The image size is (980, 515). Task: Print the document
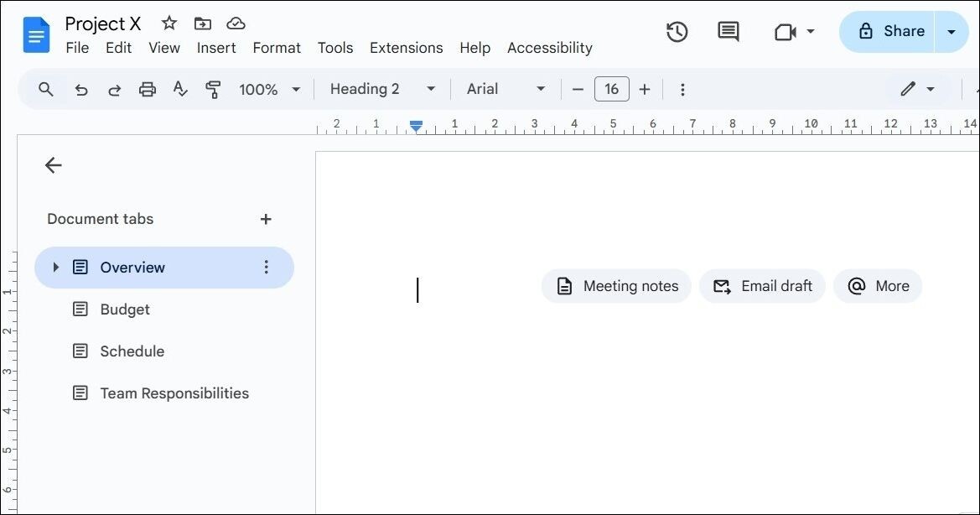147,90
